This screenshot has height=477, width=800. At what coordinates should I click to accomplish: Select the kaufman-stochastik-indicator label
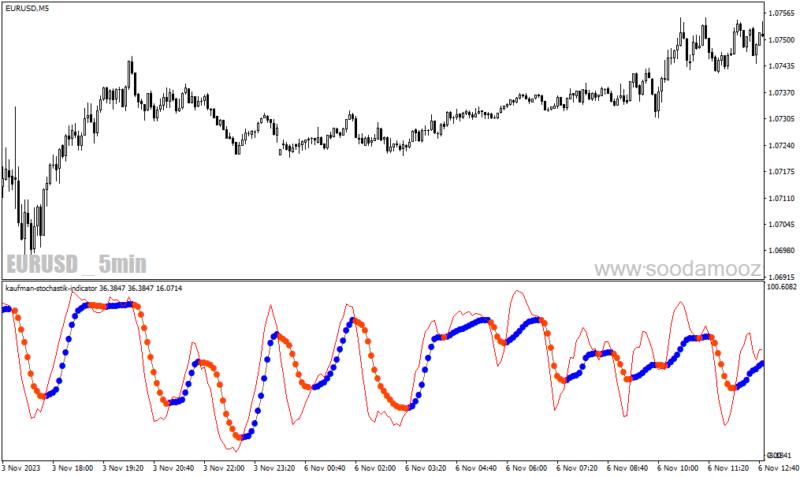pos(51,288)
